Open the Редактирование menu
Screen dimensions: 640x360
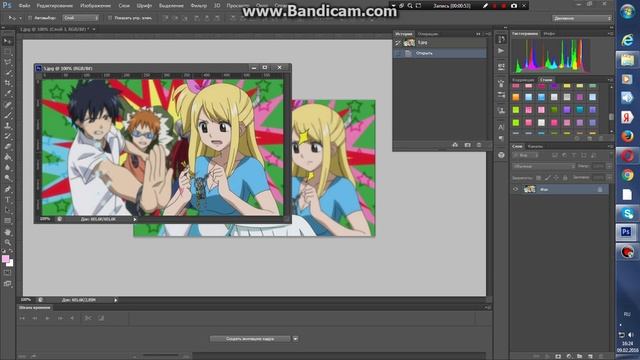55,6
